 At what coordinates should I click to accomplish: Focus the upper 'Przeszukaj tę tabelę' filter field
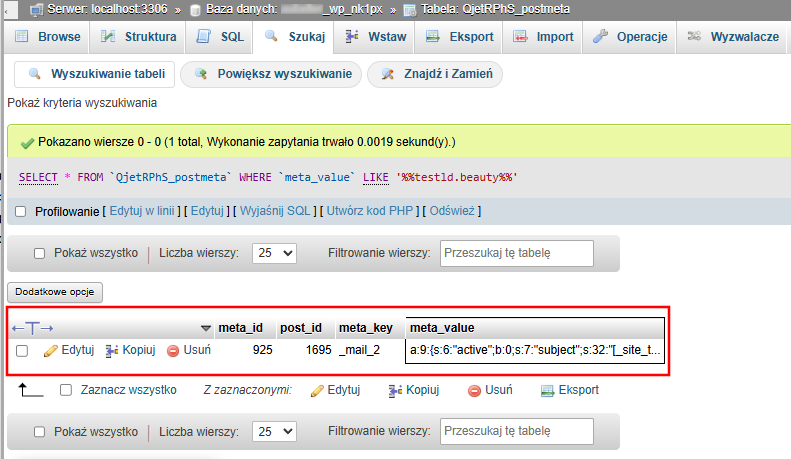[x=517, y=253]
